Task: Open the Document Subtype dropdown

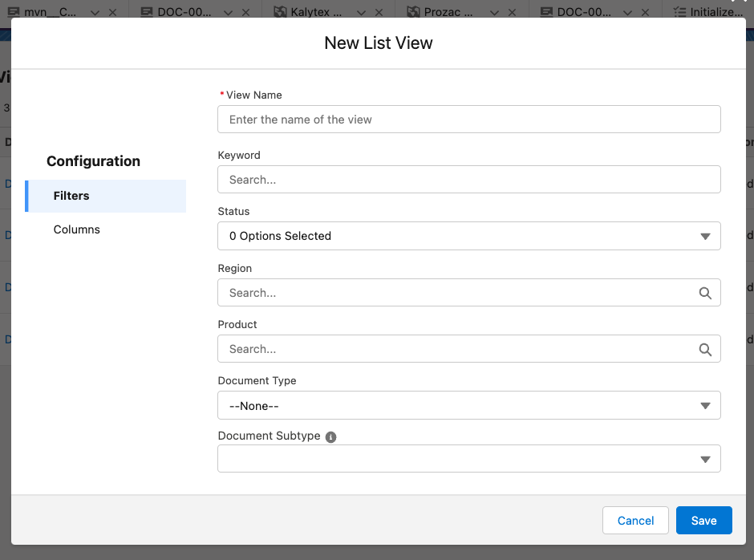Action: pos(468,459)
